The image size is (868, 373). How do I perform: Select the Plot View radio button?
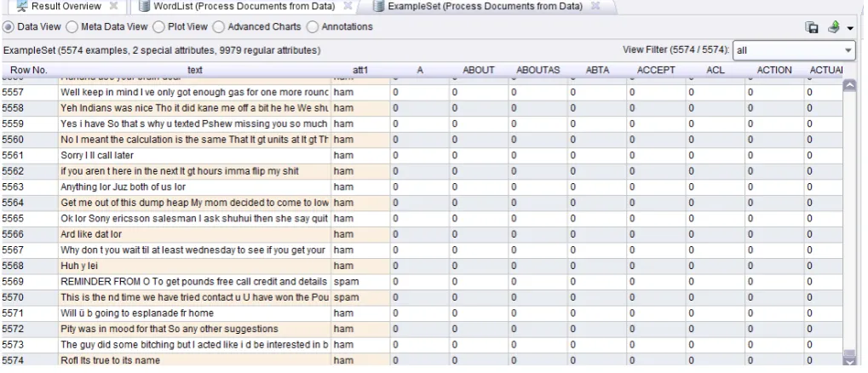tap(159, 26)
